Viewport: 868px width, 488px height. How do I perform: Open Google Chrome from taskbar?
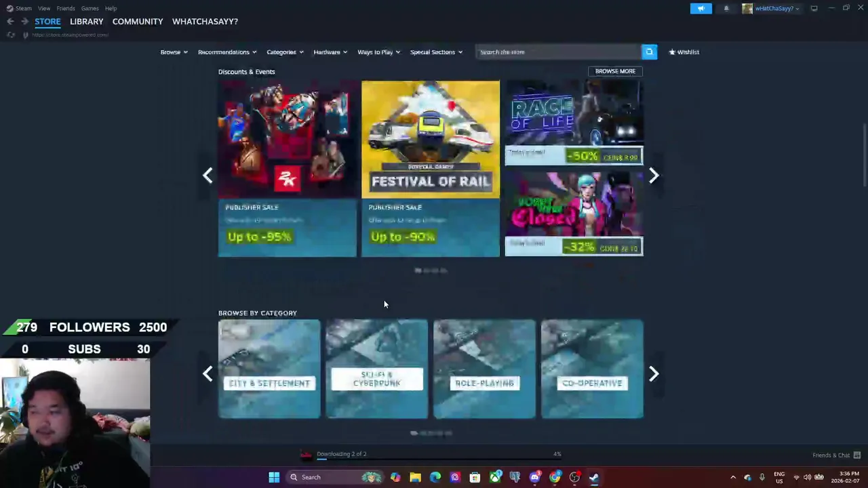coord(555,477)
